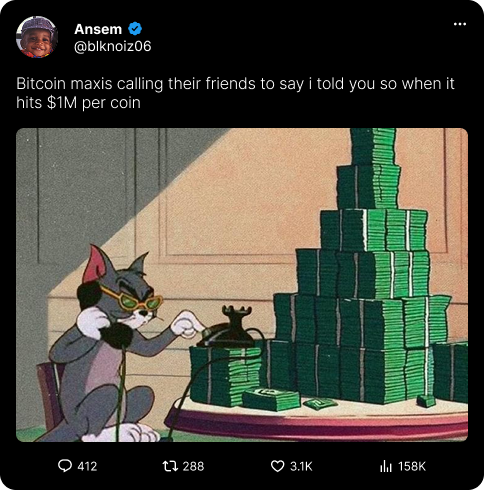The height and width of the screenshot is (490, 484).
Task: Open the views analytics bar chart icon
Action: pos(386,466)
